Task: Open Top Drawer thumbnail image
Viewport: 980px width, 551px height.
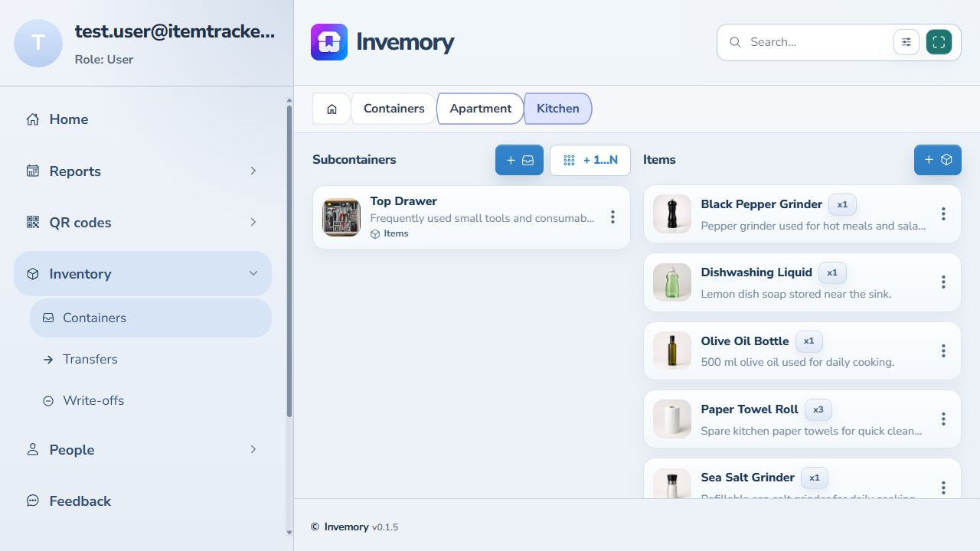Action: (x=341, y=217)
